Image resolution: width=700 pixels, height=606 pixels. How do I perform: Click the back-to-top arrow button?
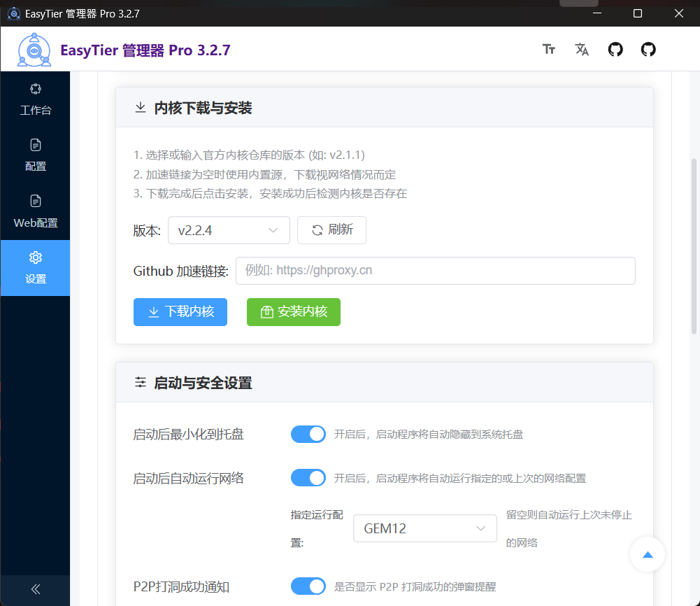pyautogui.click(x=647, y=554)
